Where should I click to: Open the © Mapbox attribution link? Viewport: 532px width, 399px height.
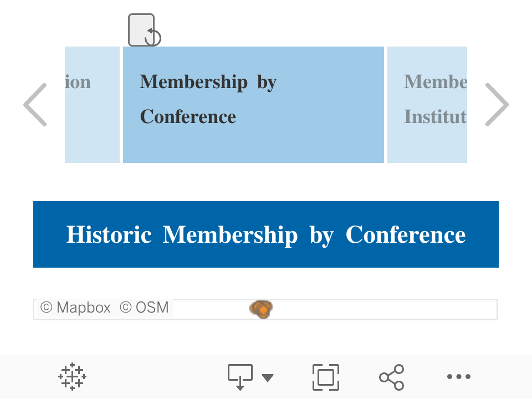[x=75, y=308]
